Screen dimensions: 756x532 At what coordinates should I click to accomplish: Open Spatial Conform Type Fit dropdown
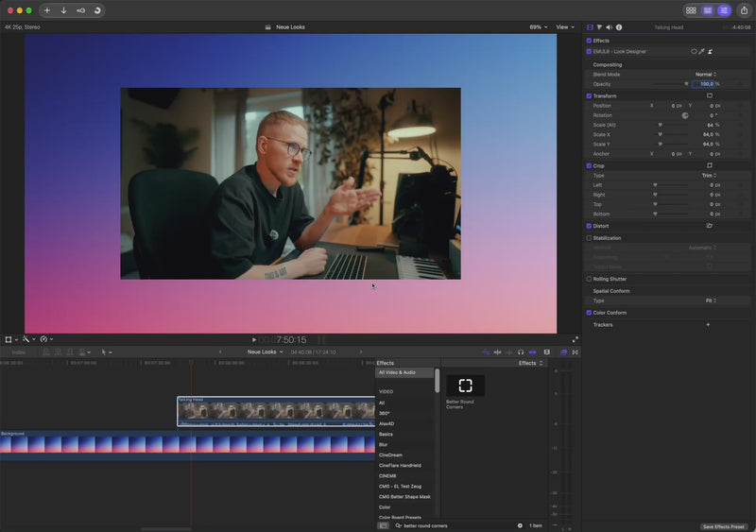click(x=712, y=300)
